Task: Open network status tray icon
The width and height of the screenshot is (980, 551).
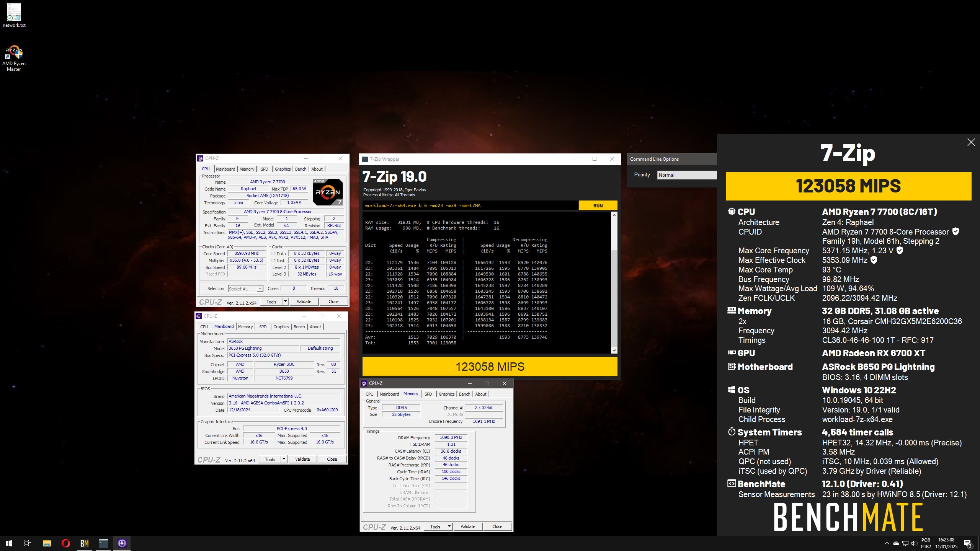Action: (905, 543)
